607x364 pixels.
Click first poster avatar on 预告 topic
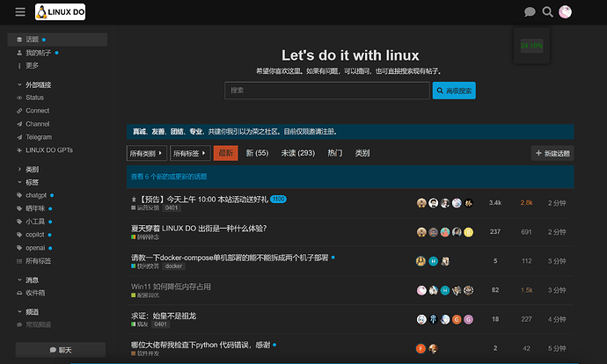click(421, 203)
